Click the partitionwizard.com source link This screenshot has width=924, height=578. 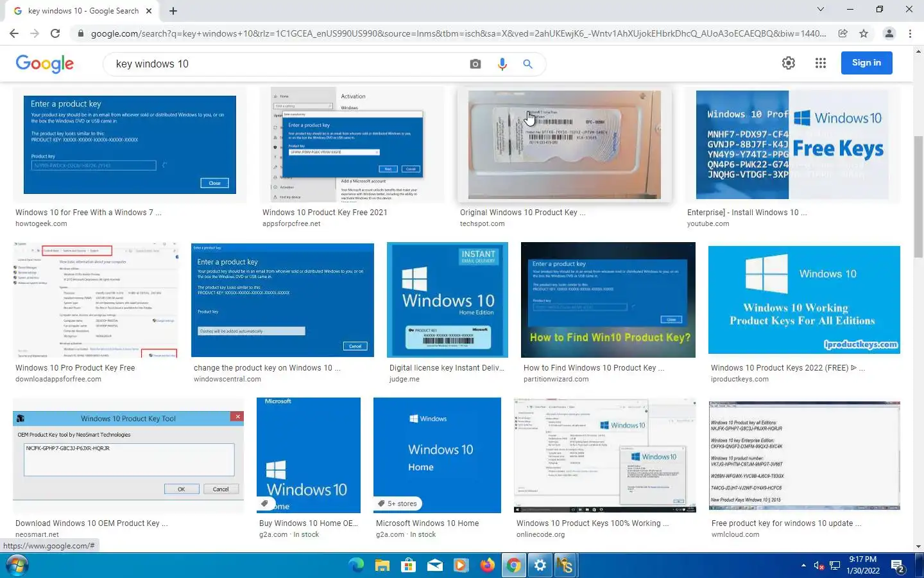point(556,380)
